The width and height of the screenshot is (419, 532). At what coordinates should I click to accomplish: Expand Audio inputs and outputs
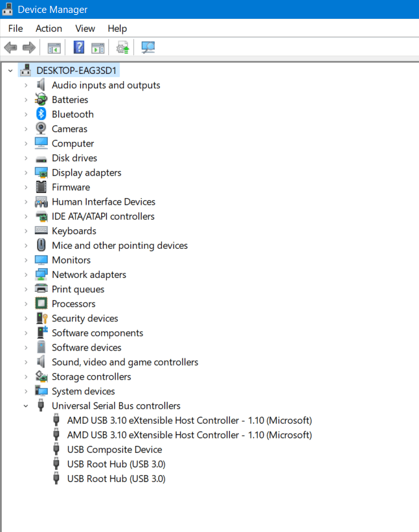point(26,85)
